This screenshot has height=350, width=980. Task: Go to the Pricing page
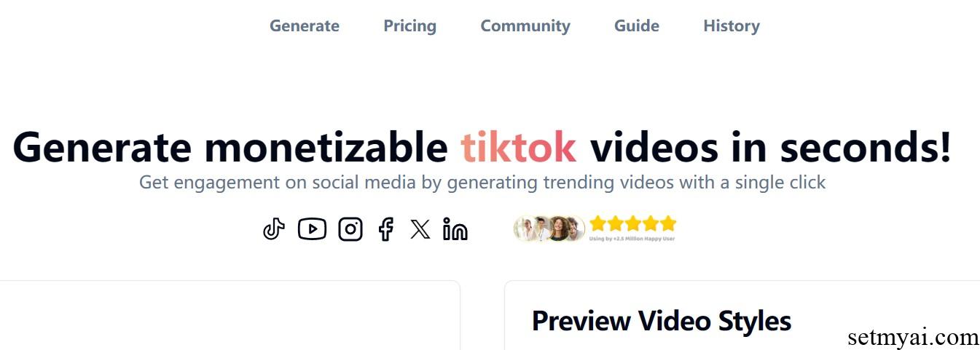[x=410, y=25]
